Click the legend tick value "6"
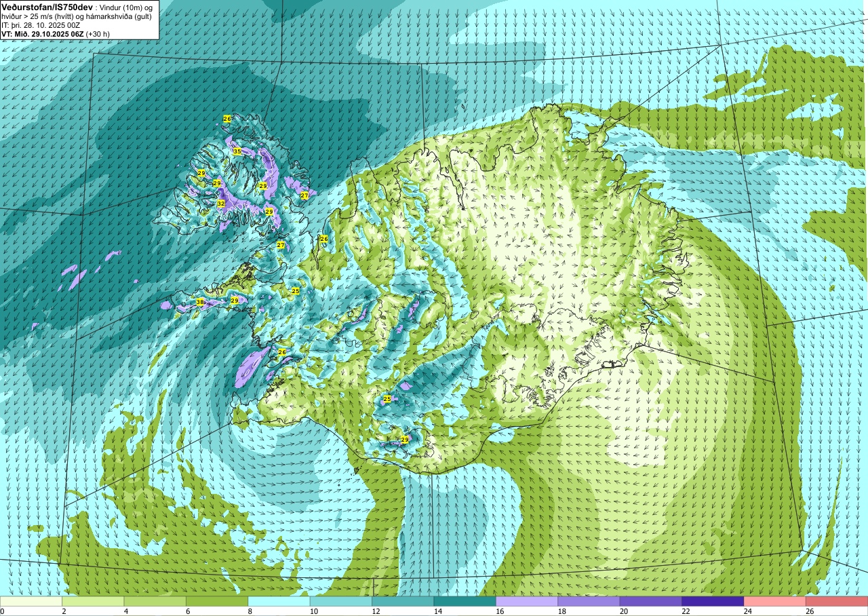The image size is (868, 616). [x=187, y=611]
